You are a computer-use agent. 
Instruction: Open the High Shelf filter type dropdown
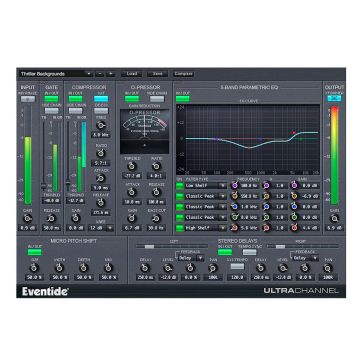(206, 228)
